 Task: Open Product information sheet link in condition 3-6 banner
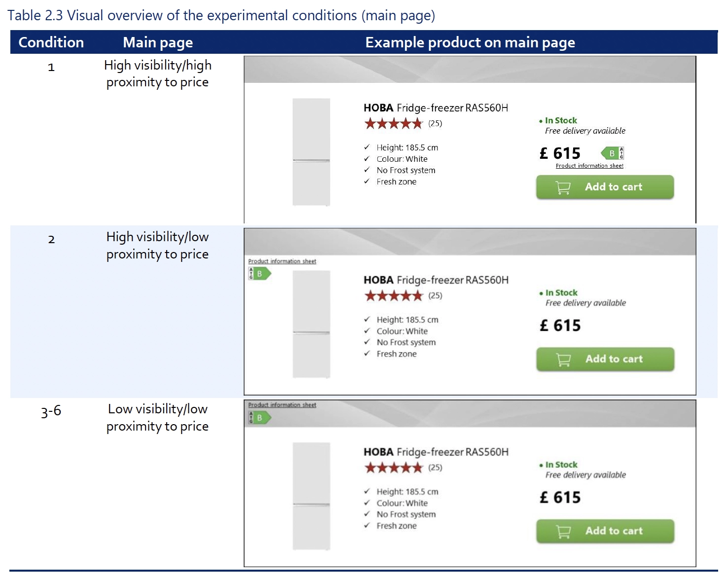click(x=282, y=405)
